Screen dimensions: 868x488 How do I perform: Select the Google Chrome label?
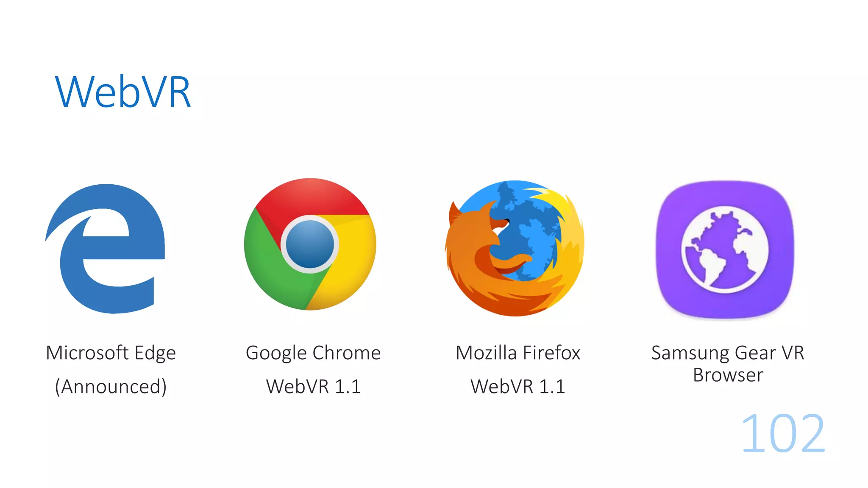coord(313,353)
